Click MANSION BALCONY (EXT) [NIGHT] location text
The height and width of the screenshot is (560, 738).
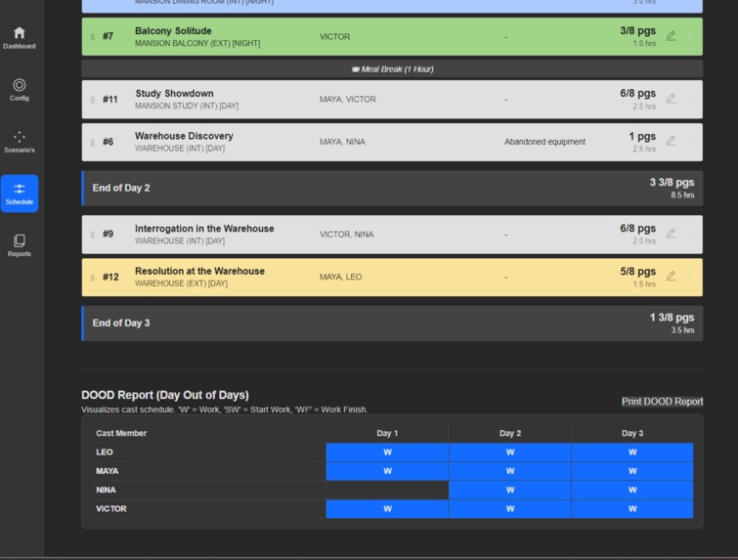(x=197, y=43)
